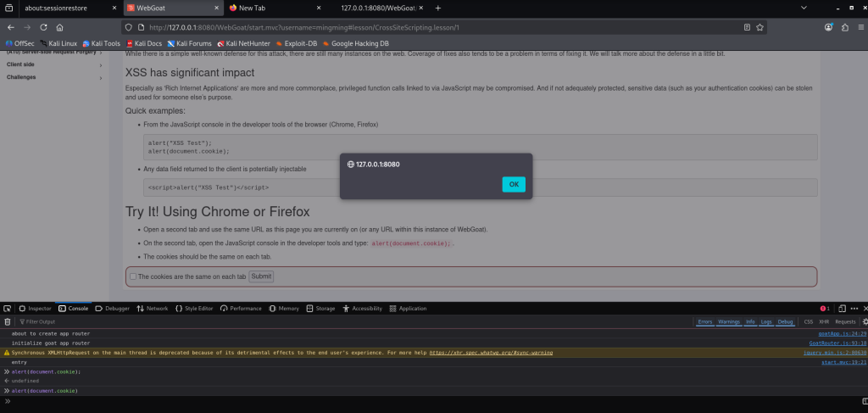The image size is (868, 413).
Task: Switch to the Console devtools panel
Action: 74,309
